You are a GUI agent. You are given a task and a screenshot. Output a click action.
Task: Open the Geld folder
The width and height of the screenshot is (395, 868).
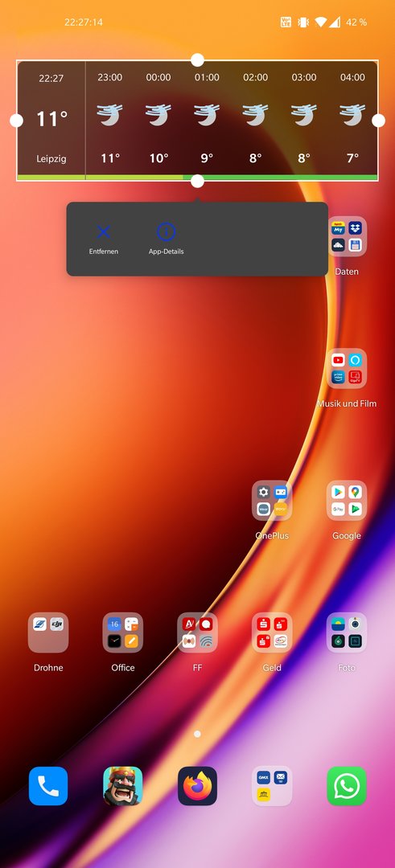272,633
